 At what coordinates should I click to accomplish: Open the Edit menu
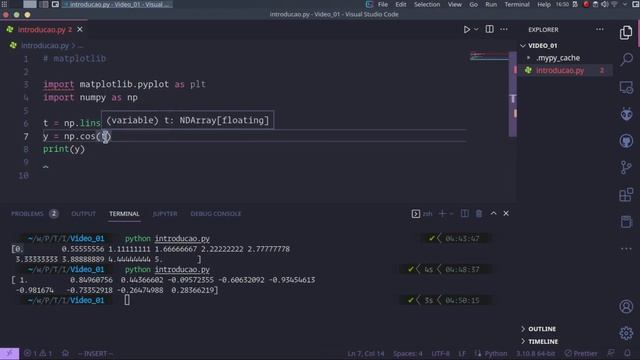tap(401, 4)
